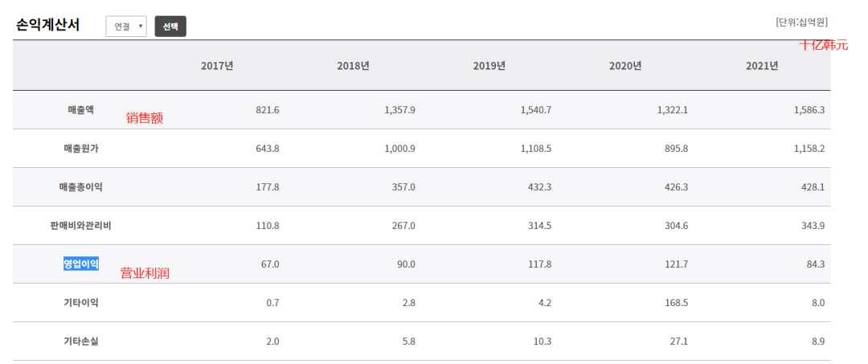Select the 2021년 column header

[762, 66]
